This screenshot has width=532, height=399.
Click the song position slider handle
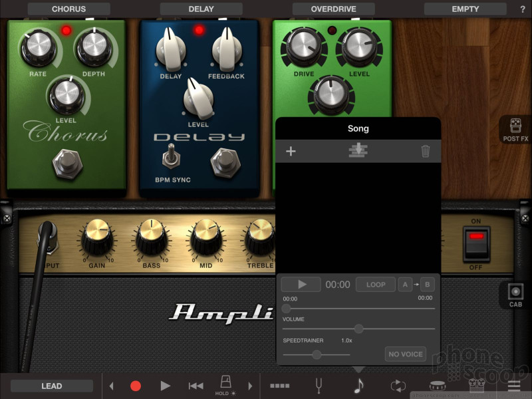click(286, 309)
